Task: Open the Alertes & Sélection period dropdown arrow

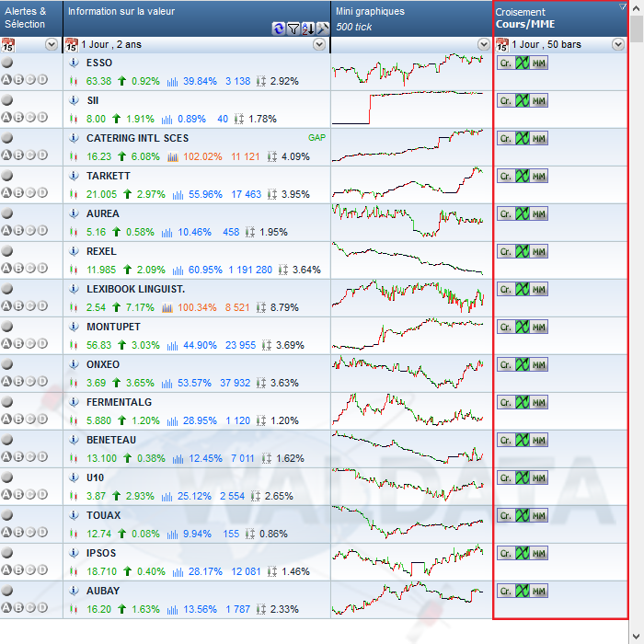Action: [52, 44]
